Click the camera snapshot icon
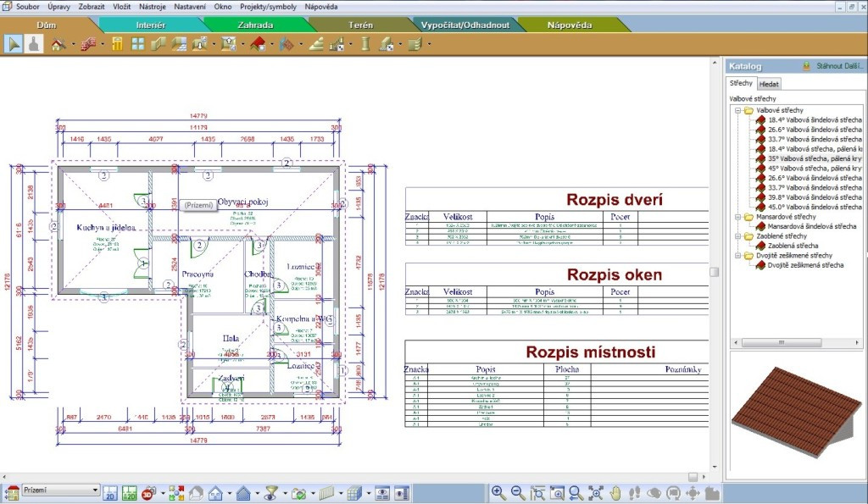 [299, 493]
